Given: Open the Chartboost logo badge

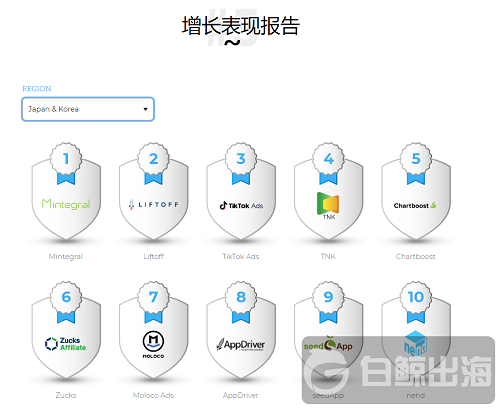Looking at the screenshot, I should pos(415,205).
